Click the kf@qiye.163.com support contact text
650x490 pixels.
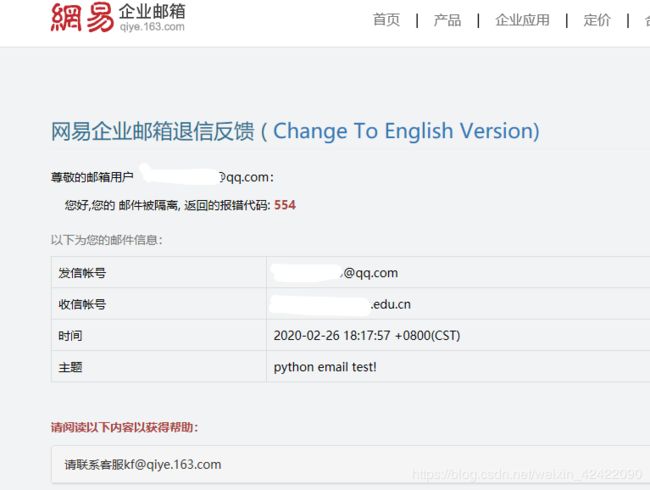(x=172, y=464)
